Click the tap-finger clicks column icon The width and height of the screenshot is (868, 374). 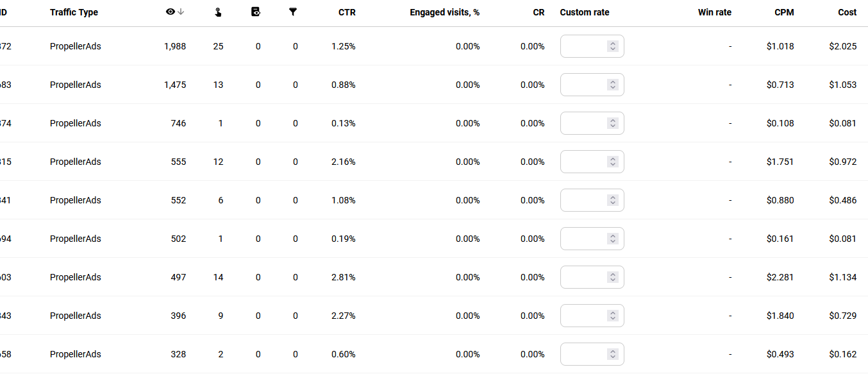click(219, 12)
